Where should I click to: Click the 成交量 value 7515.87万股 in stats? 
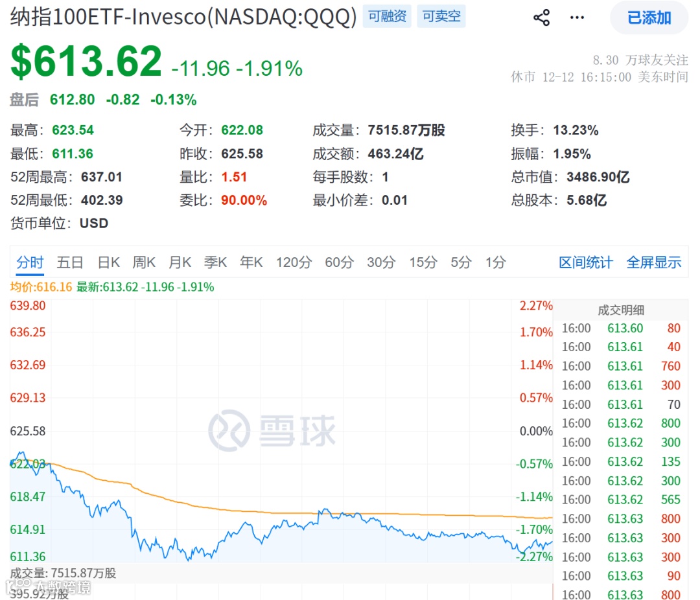(406, 130)
